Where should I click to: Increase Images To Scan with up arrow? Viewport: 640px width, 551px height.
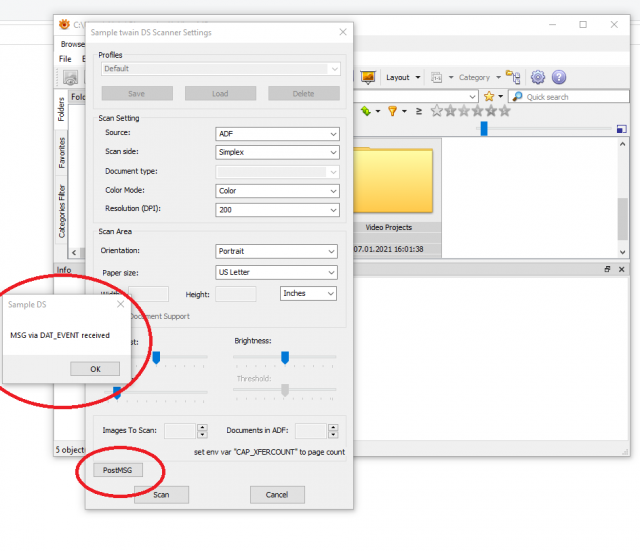click(202, 427)
